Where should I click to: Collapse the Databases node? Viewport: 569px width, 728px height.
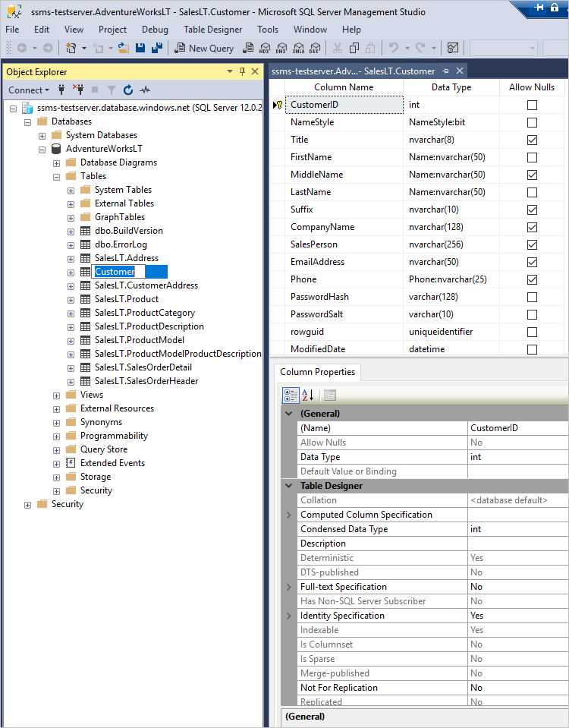pyautogui.click(x=27, y=122)
